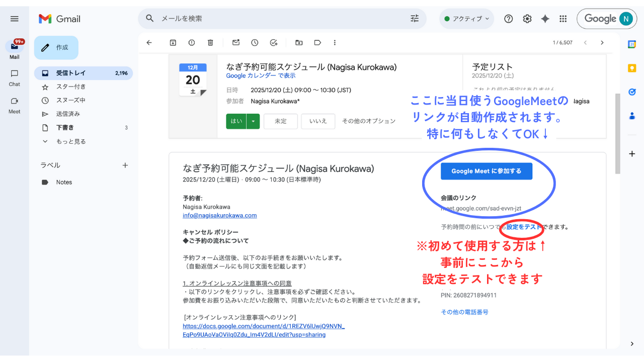The width and height of the screenshot is (644, 362).
Task: Add email to Tasks icon
Action: [x=274, y=43]
